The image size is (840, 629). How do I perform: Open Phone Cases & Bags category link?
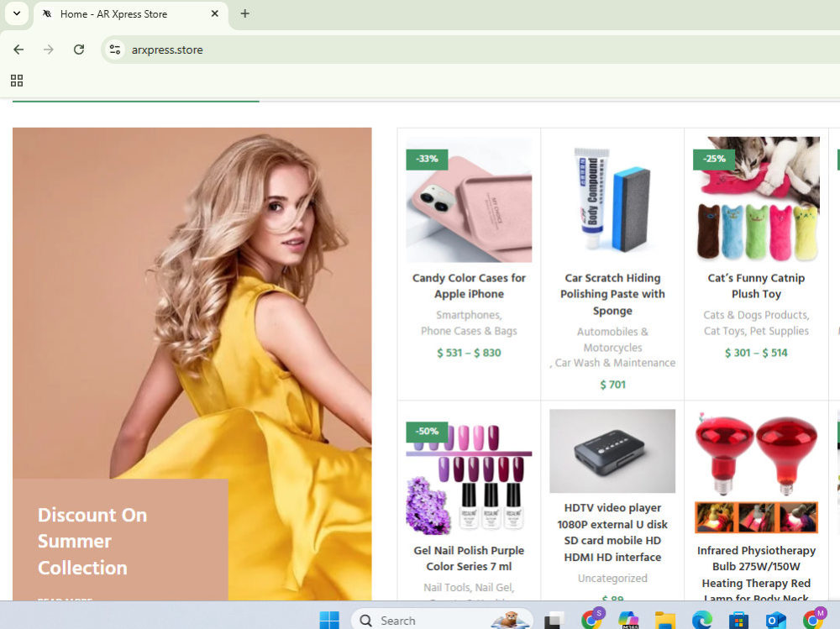(469, 331)
